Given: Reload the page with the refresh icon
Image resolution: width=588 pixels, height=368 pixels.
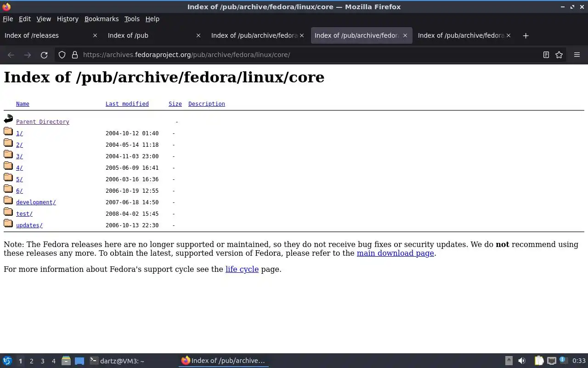Looking at the screenshot, I should (44, 55).
